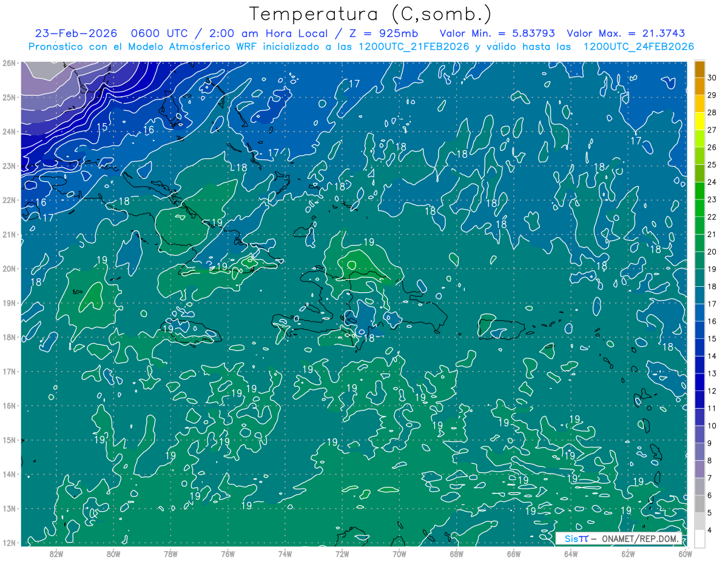Click the "SisPI" logo text
The image size is (728, 562).
pyautogui.click(x=576, y=538)
